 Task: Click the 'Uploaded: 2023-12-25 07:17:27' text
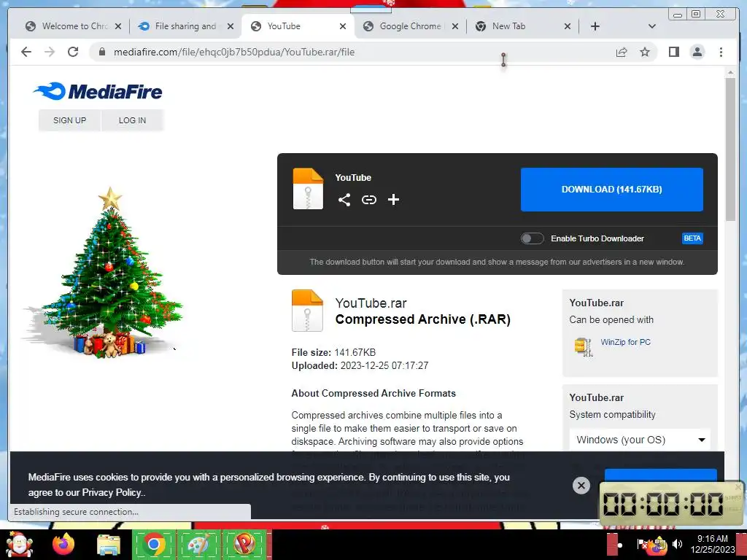(360, 366)
